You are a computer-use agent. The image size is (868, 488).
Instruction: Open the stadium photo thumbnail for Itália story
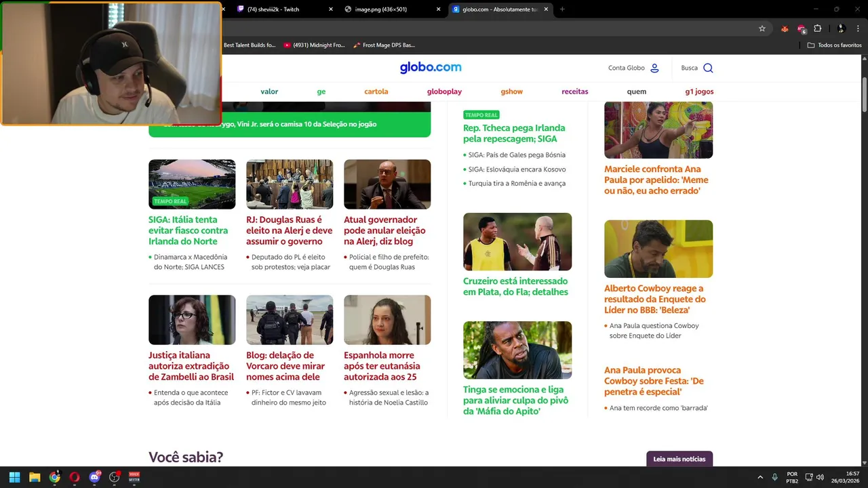click(x=192, y=184)
